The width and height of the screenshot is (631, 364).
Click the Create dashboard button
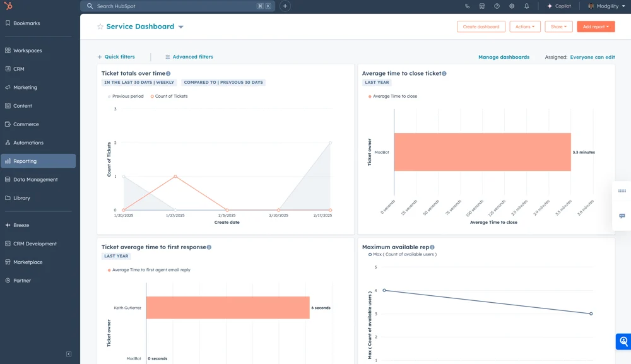coord(481,26)
